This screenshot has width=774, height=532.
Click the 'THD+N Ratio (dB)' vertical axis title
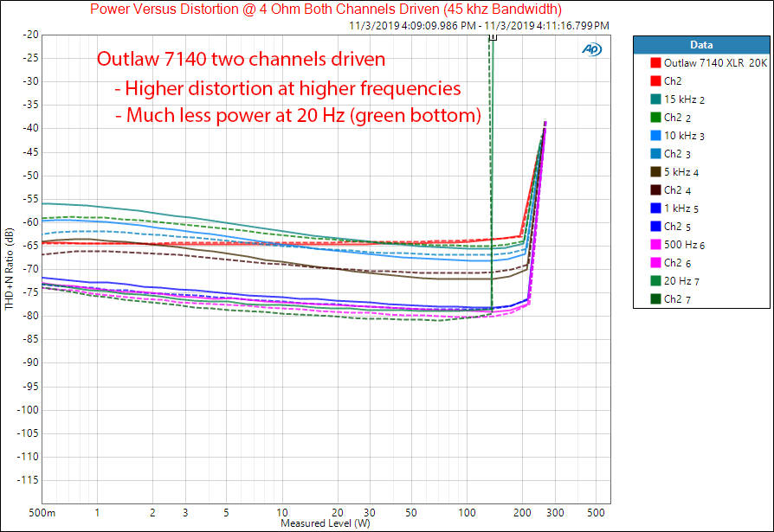(9, 269)
